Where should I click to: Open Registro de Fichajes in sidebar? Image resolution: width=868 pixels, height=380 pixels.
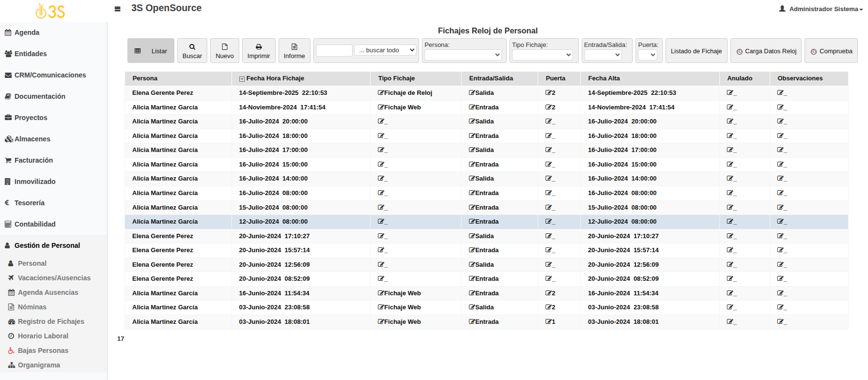51,321
